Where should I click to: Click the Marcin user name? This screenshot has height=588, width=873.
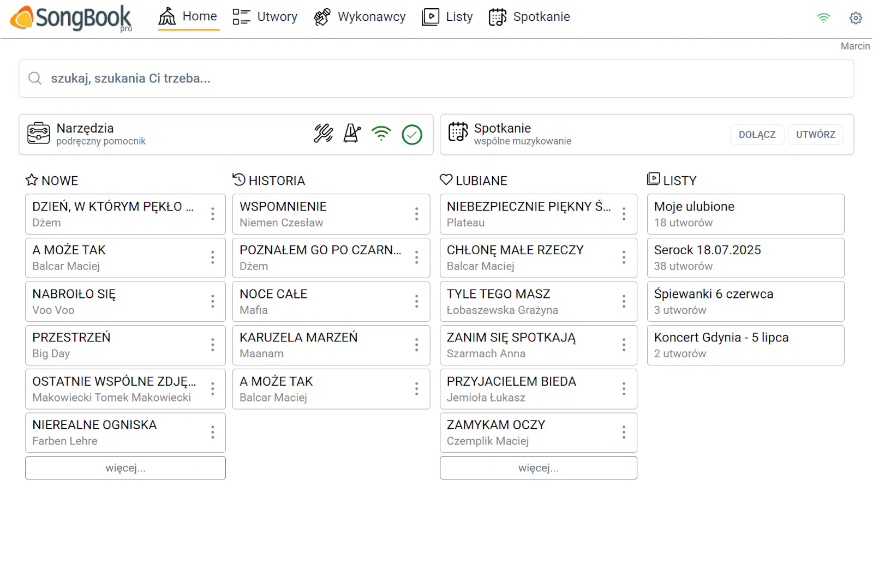coord(855,46)
